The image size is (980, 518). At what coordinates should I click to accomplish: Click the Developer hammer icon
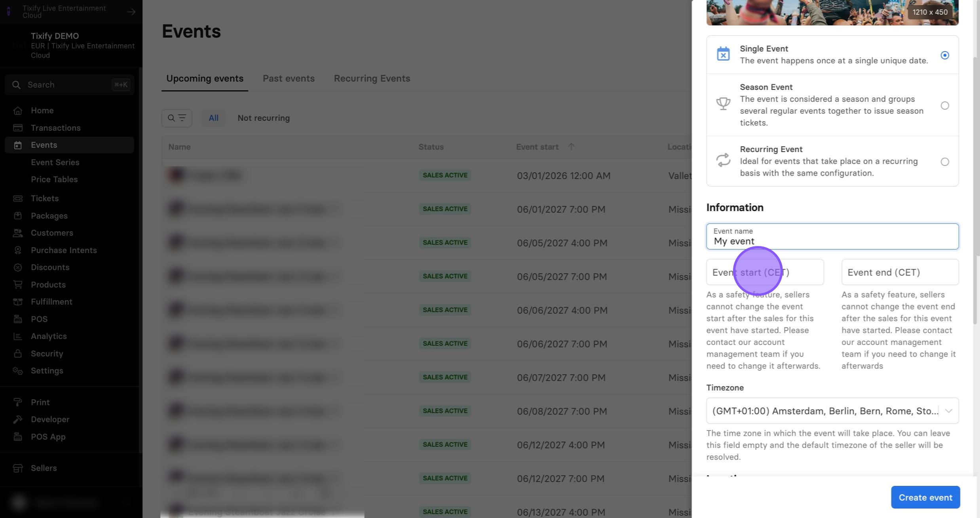[17, 419]
